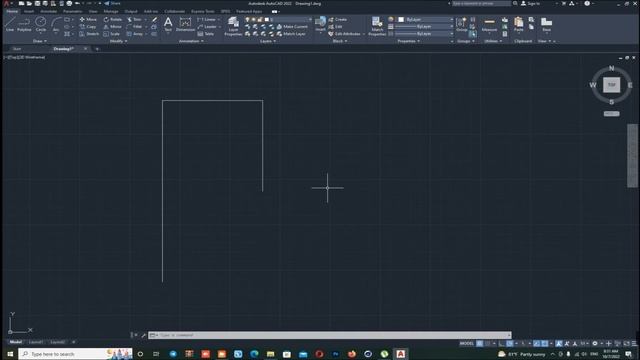Image resolution: width=640 pixels, height=360 pixels.
Task: Click AutoCAD icon in taskbar
Action: (x=400, y=354)
